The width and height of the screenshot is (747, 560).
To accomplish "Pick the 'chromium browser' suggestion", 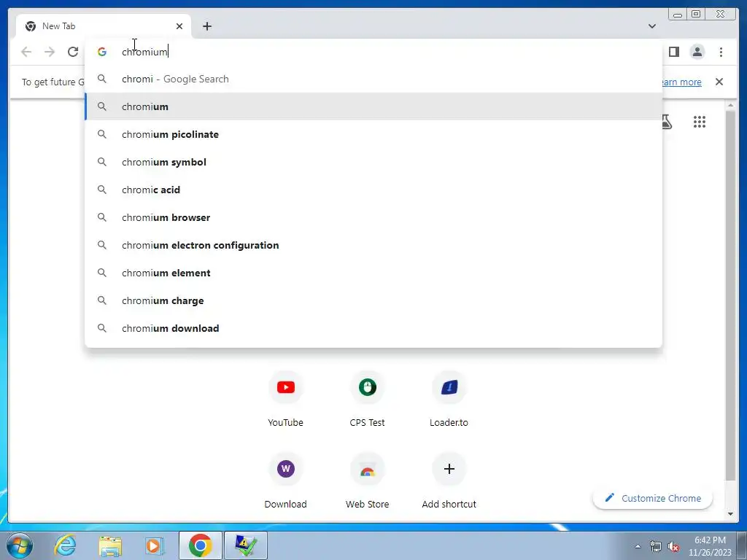I will [373, 217].
